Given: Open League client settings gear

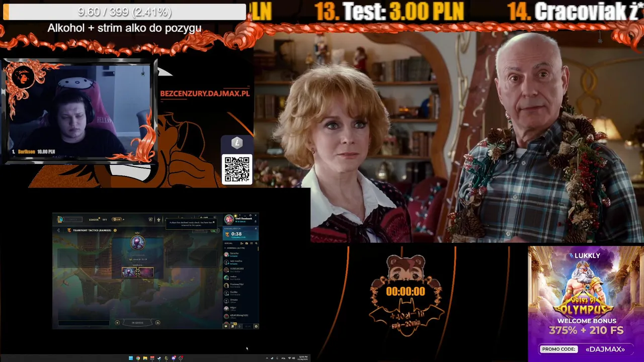Looking at the screenshot, I should 250,215.
